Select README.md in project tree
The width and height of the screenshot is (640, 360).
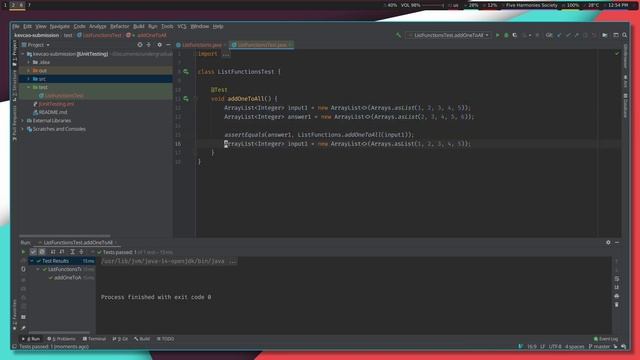click(x=53, y=112)
